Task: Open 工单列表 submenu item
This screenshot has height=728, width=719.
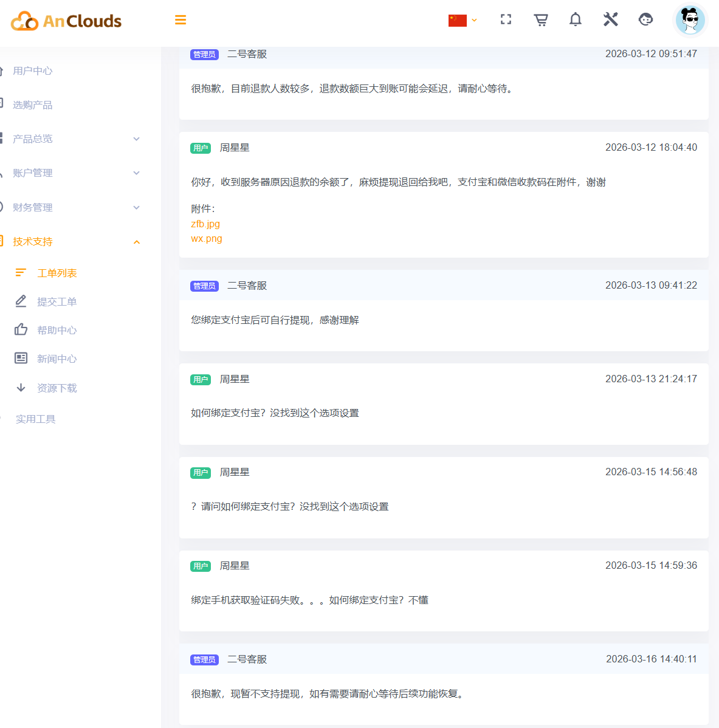Action: point(57,273)
